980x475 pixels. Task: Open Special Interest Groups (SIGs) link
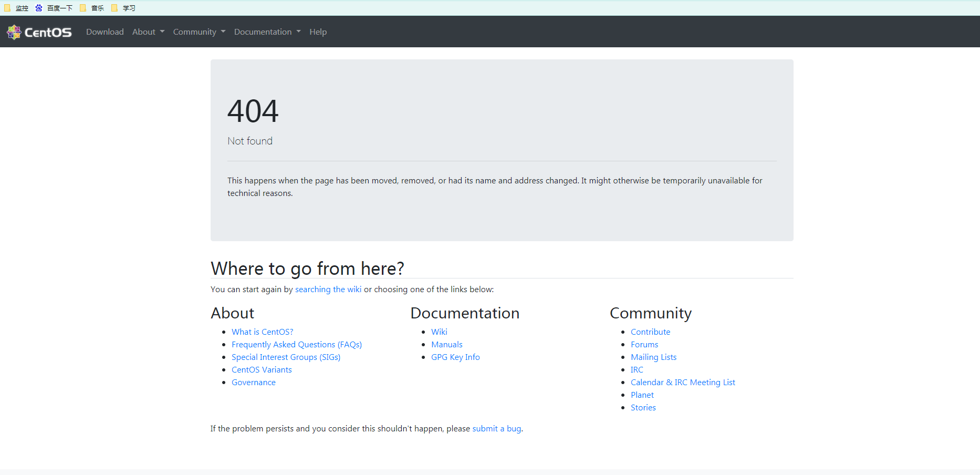(x=286, y=357)
